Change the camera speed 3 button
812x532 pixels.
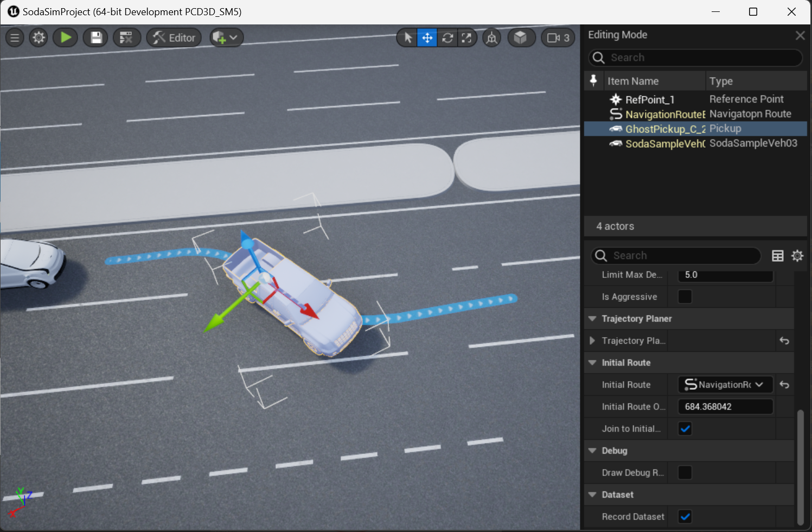[x=558, y=37]
